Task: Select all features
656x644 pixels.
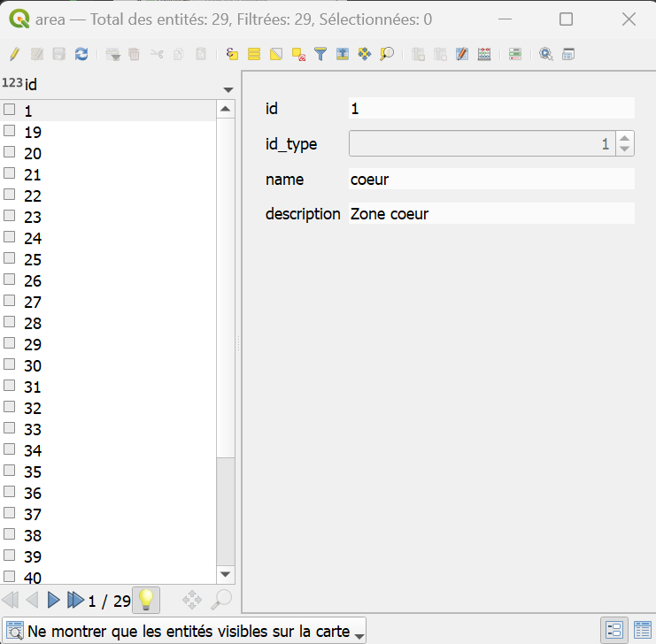Action: (x=254, y=54)
